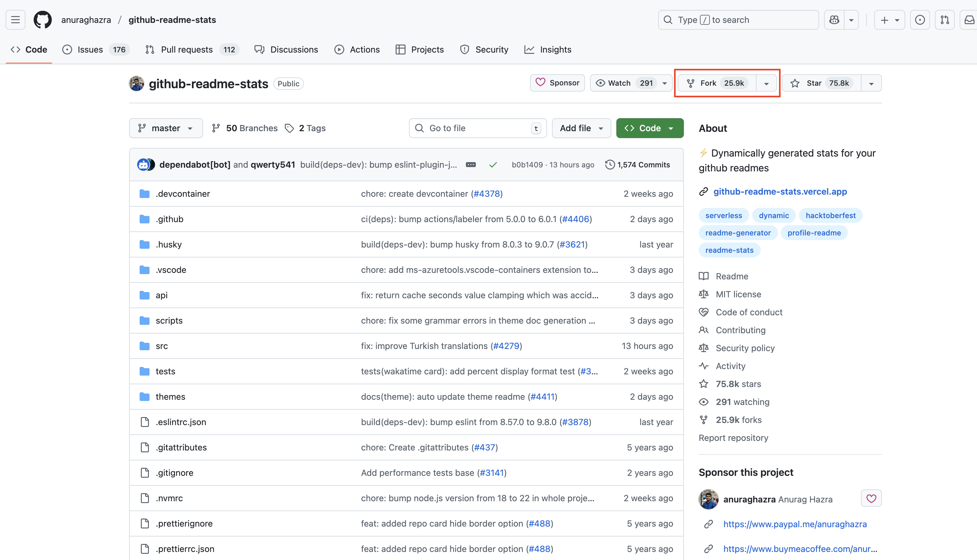Click the Sponsor button with heart
The height and width of the screenshot is (560, 977).
pyautogui.click(x=557, y=83)
